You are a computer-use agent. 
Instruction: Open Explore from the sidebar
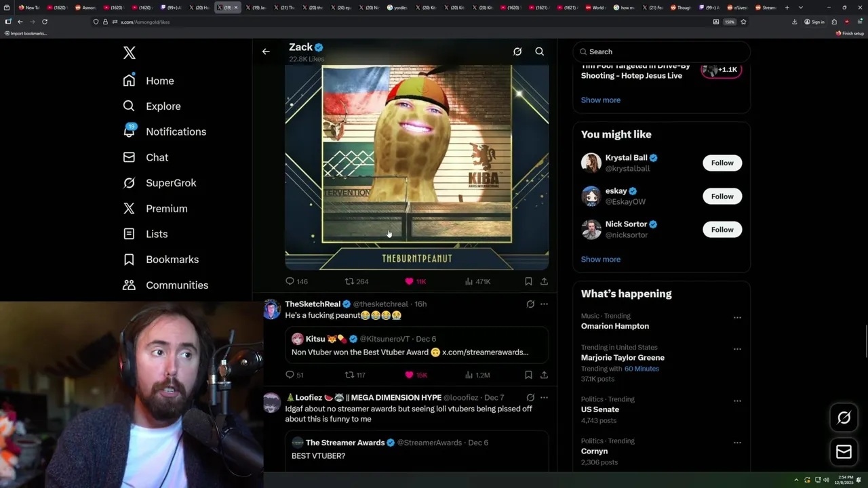coord(152,106)
